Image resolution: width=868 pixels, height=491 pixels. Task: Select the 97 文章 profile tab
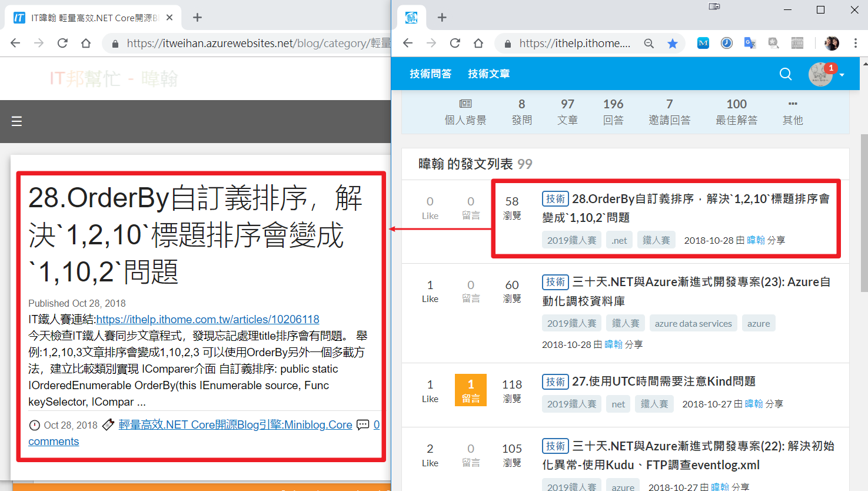point(568,112)
